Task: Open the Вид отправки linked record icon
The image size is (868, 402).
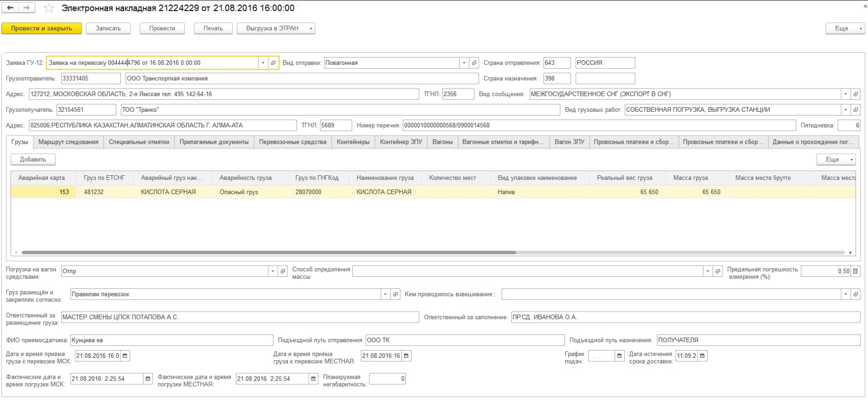Action: point(474,63)
